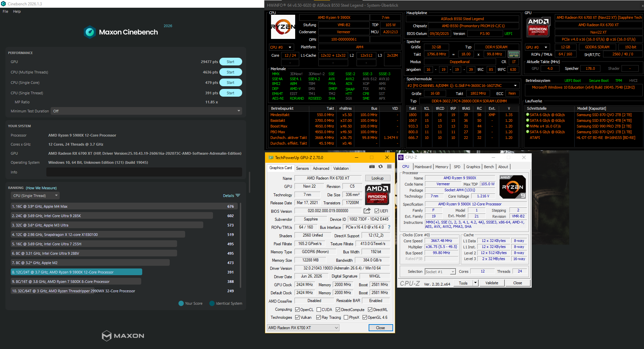
Task: Click the Lookup button in GPU-Z
Action: tap(377, 178)
